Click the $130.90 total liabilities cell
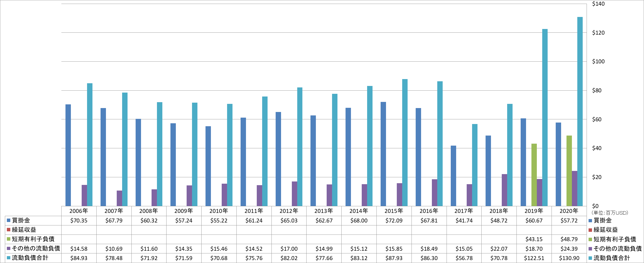644x263 pixels. pyautogui.click(x=569, y=258)
